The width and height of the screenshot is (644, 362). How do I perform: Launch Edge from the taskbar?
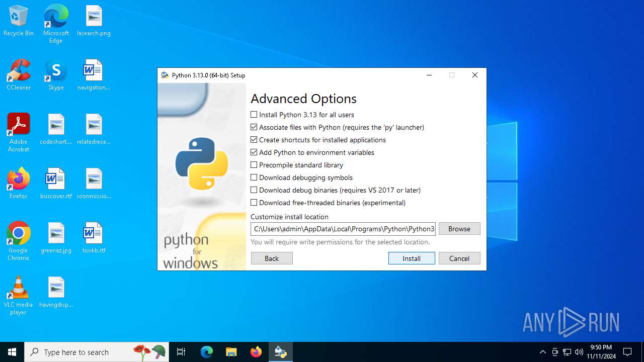[207, 352]
